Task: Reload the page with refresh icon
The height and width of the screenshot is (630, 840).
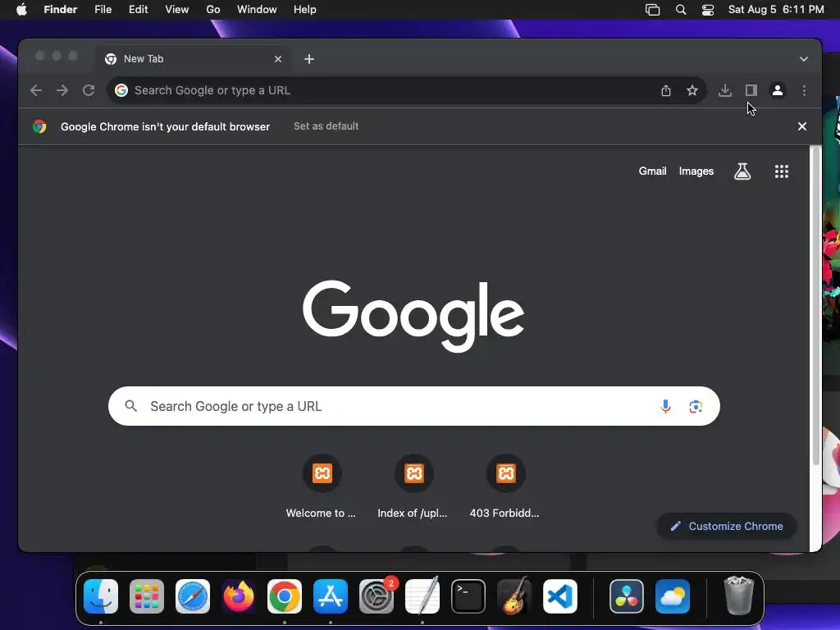Action: pos(89,90)
